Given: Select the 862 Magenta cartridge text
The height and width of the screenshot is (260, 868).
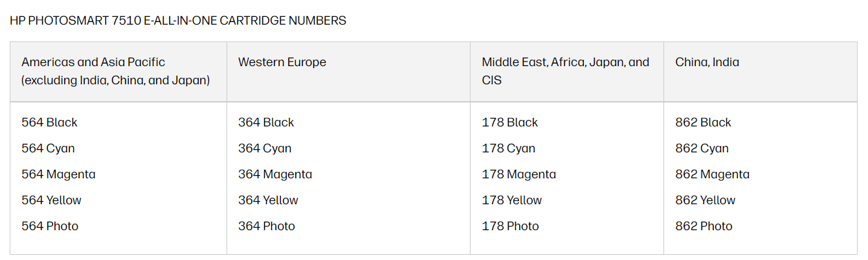Looking at the screenshot, I should click(x=712, y=174).
